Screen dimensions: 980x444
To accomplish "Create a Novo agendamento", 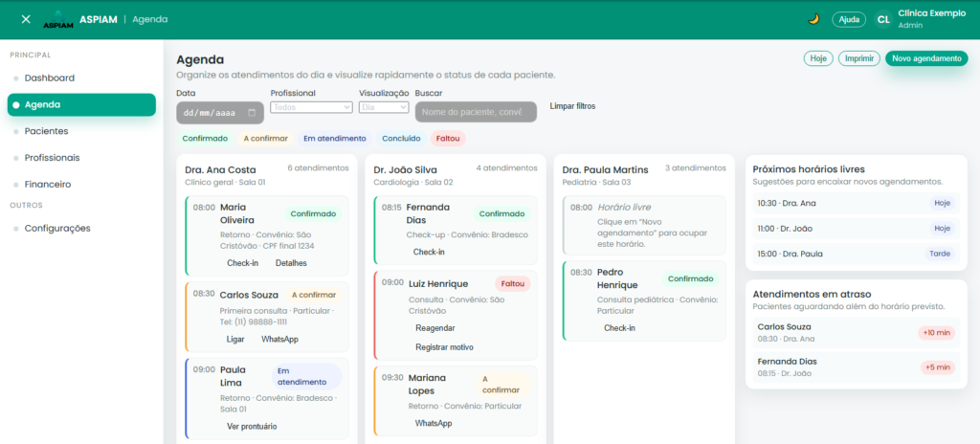I will 926,58.
